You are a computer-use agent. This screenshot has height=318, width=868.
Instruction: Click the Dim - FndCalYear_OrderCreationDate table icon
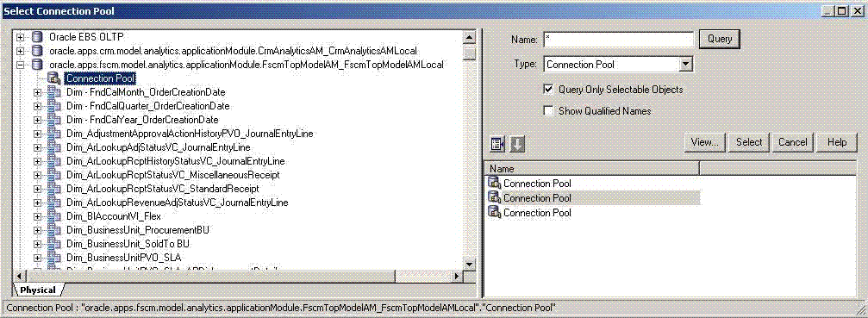click(54, 120)
